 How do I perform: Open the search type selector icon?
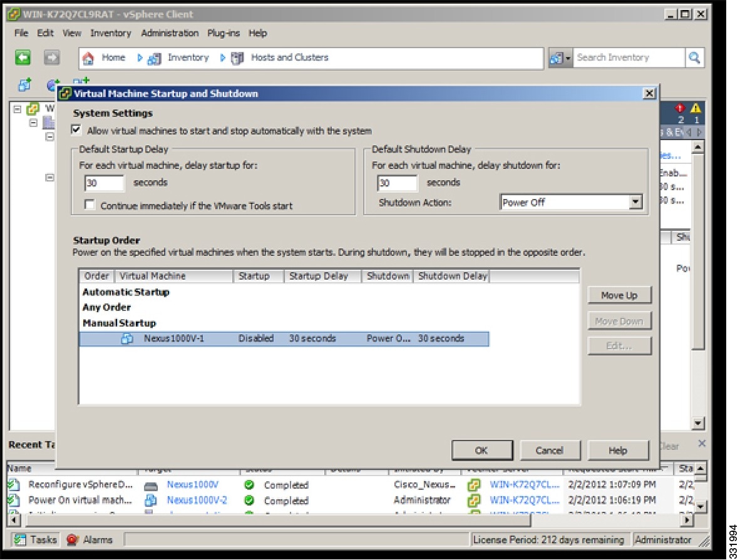(x=560, y=58)
